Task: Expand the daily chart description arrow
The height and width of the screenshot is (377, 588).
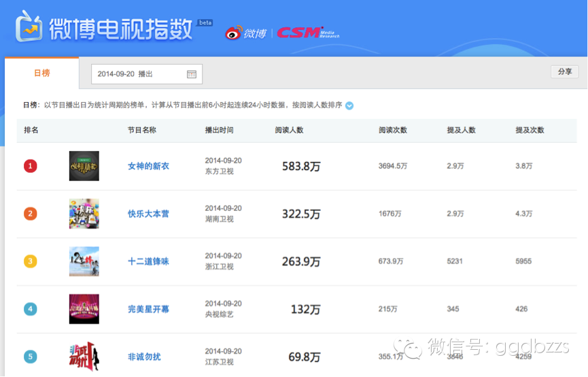Action: [x=349, y=105]
